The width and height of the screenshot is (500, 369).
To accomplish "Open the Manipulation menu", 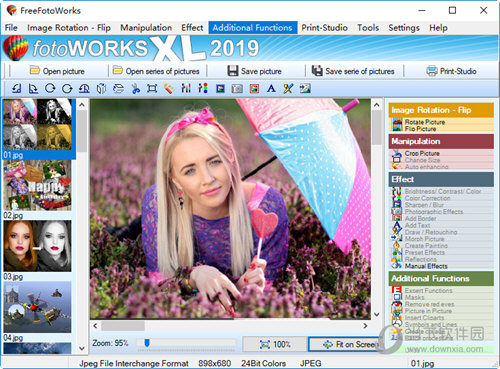I will click(146, 28).
